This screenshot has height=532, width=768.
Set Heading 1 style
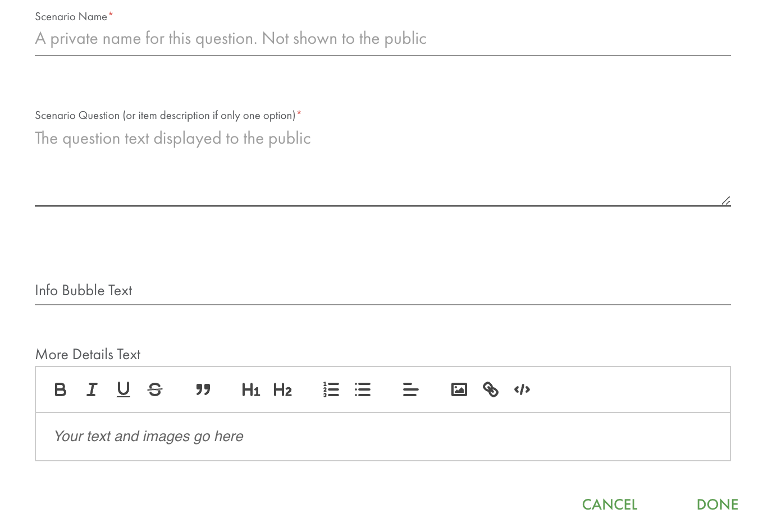251,389
